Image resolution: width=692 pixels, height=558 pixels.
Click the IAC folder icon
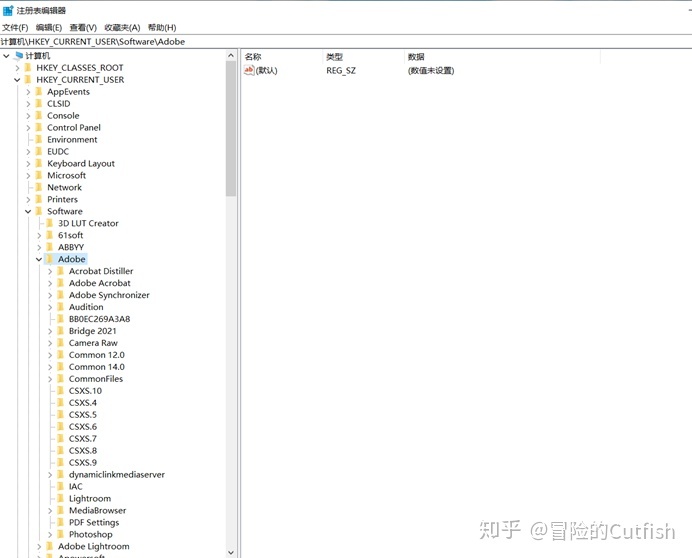point(61,486)
